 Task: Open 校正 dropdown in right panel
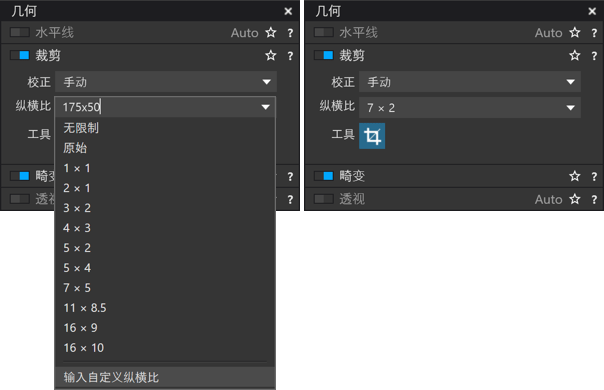(x=470, y=82)
